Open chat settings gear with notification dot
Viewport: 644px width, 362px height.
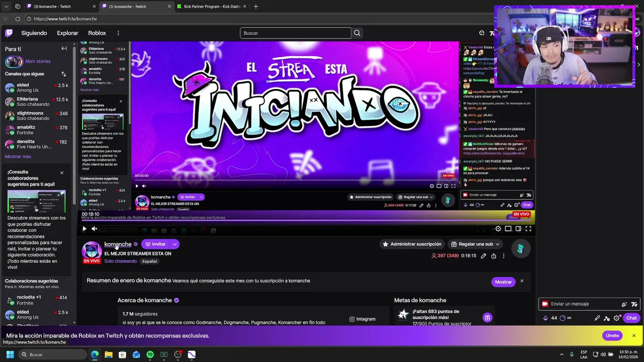point(617,318)
